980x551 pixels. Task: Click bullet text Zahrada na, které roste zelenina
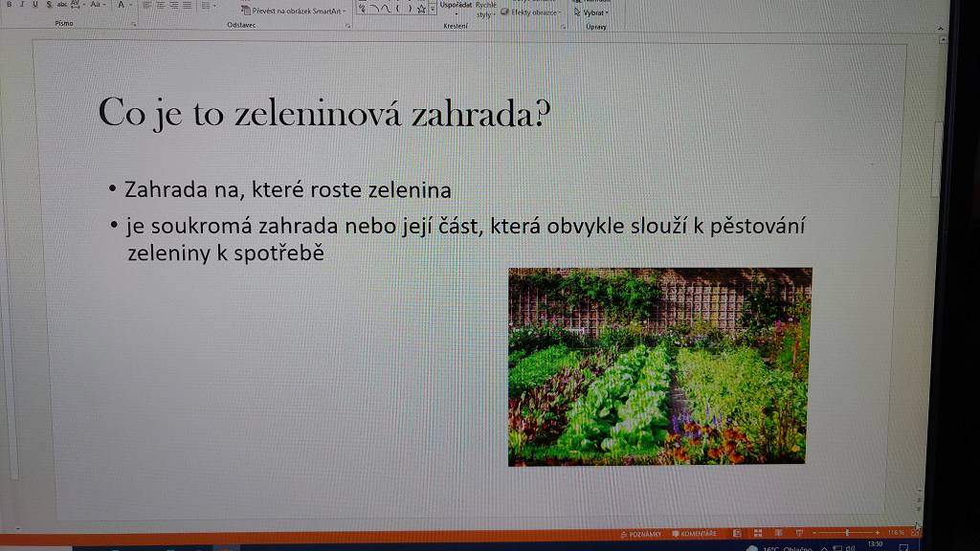click(x=287, y=189)
